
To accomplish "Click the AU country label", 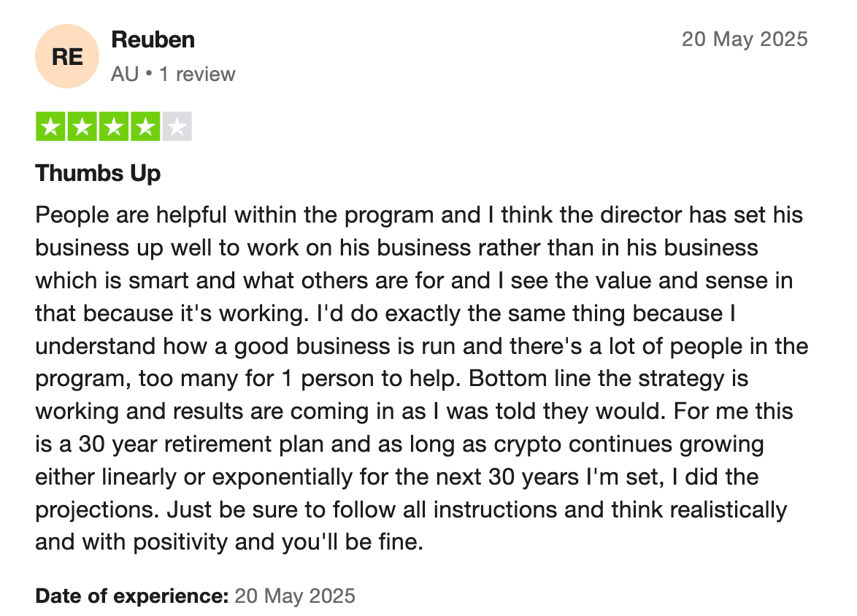I will (x=124, y=74).
